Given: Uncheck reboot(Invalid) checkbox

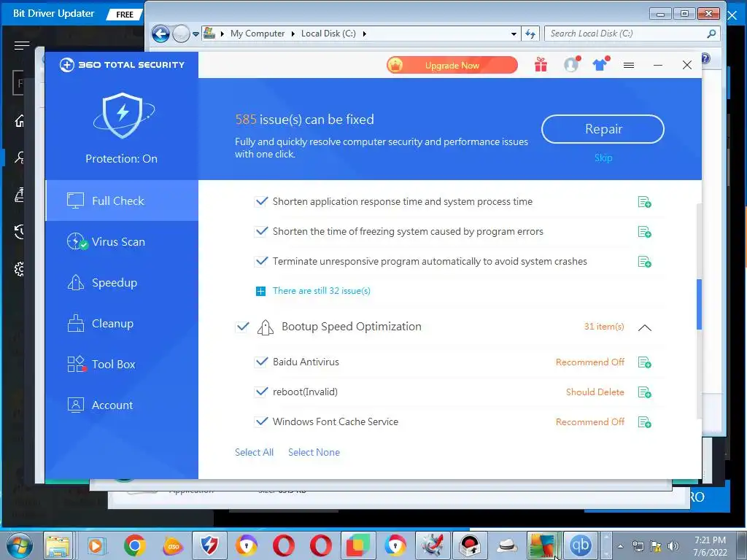Looking at the screenshot, I should 261,392.
